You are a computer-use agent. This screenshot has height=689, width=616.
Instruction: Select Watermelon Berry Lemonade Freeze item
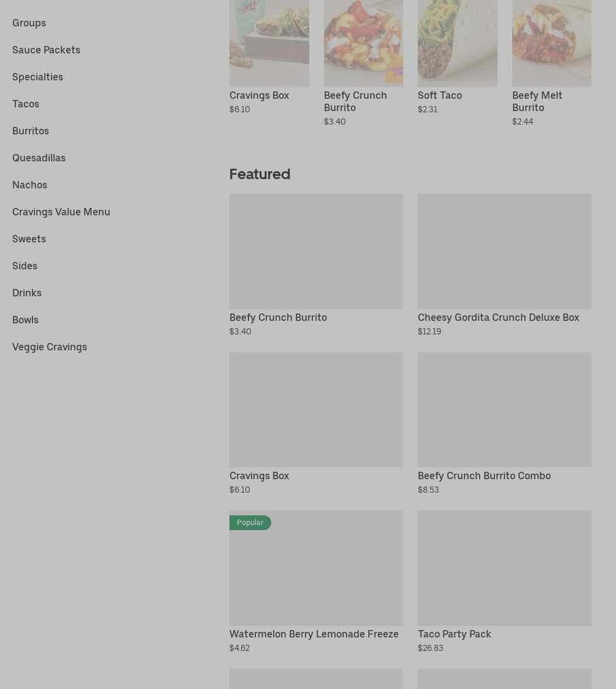tap(316, 582)
